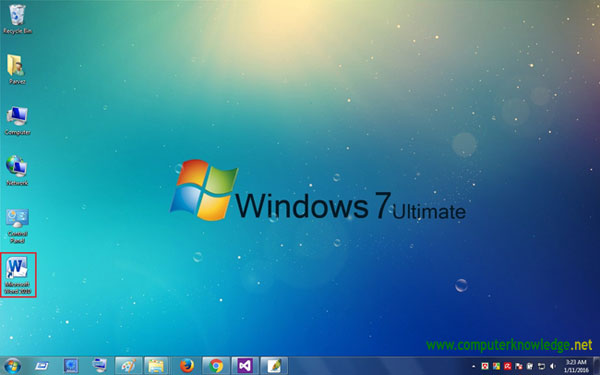Select the user folder icon on desktop
This screenshot has width=600, height=375.
click(x=16, y=69)
